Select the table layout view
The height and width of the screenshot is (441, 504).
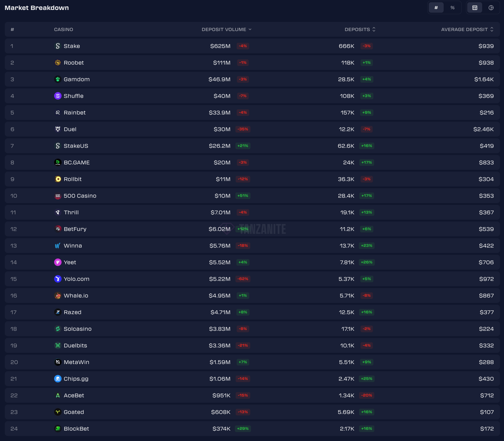[475, 8]
